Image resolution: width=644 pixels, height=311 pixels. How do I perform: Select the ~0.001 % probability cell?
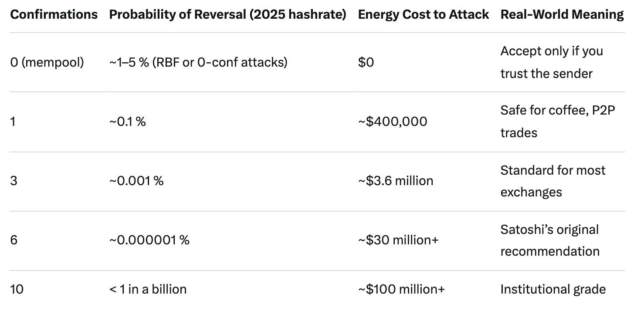136,181
